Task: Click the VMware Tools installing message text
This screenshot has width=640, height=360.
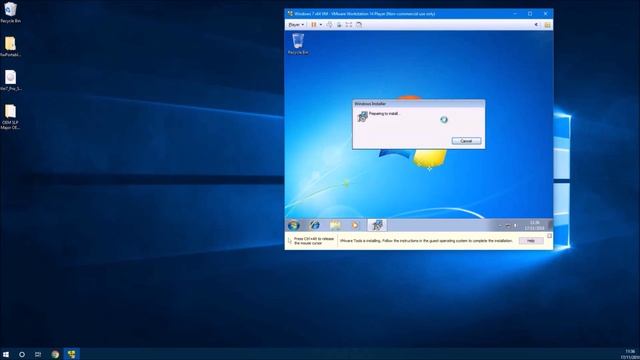Action: (x=426, y=241)
